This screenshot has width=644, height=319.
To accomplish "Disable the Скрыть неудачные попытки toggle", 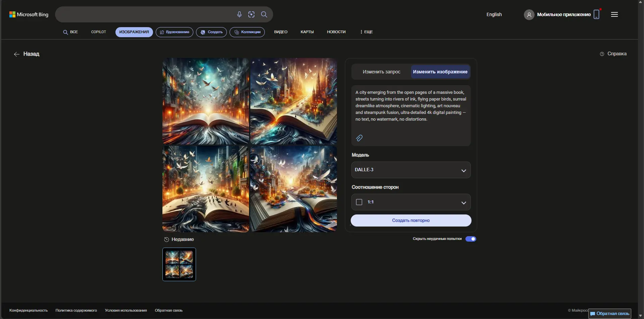I will 471,239.
